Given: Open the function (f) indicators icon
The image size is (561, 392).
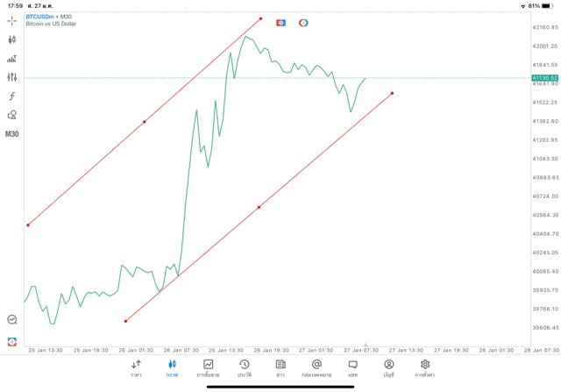Looking at the screenshot, I should (12, 96).
